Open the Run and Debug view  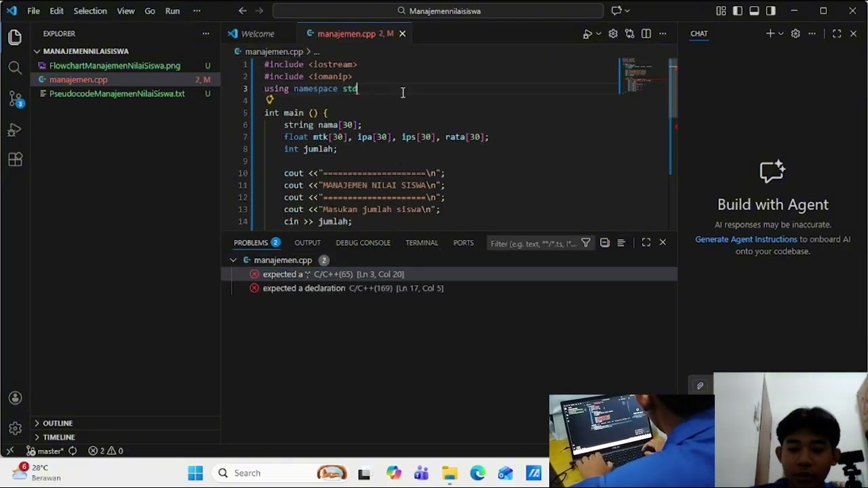pyautogui.click(x=15, y=129)
